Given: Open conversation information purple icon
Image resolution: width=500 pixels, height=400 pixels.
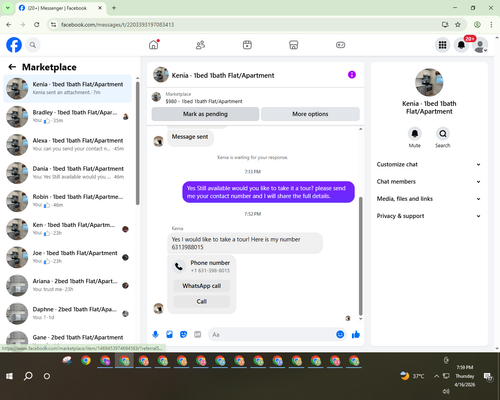Looking at the screenshot, I should [x=352, y=75].
